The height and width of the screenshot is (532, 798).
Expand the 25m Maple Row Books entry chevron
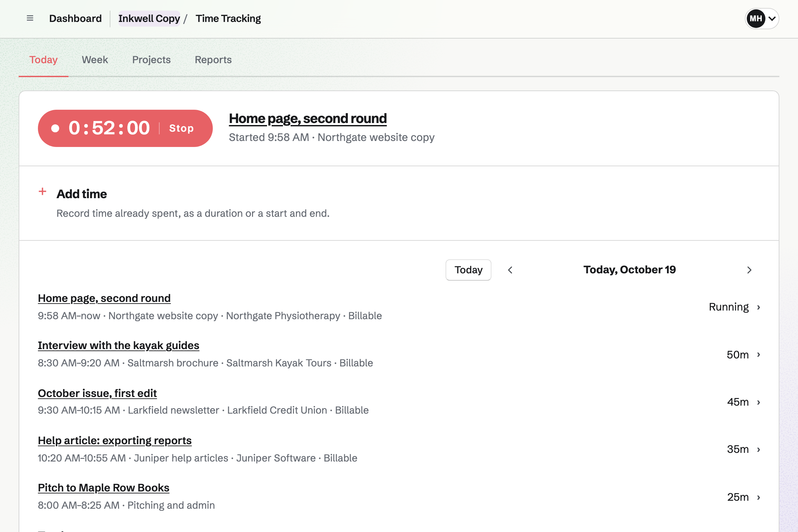pos(759,497)
